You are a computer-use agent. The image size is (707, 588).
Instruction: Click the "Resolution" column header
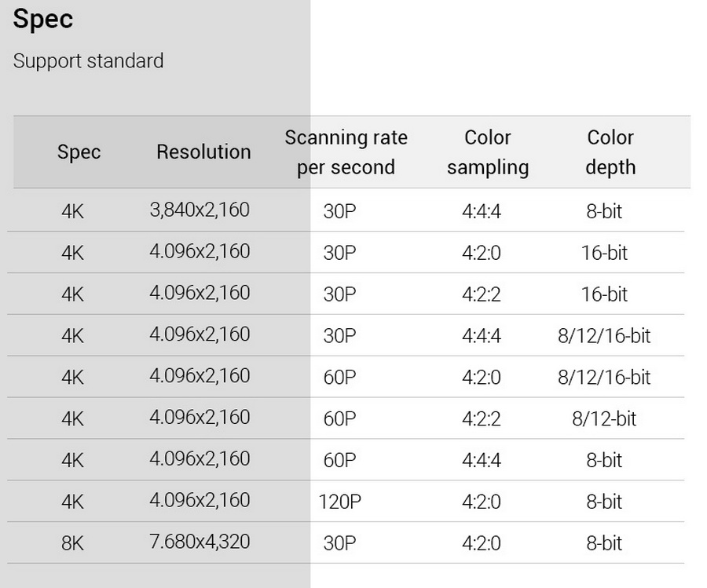[203, 152]
